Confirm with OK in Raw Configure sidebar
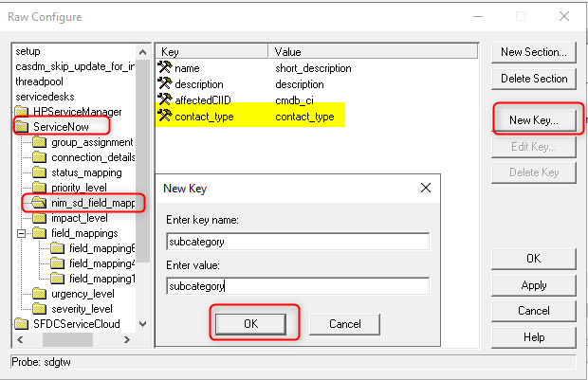The width and height of the screenshot is (588, 380). [534, 259]
